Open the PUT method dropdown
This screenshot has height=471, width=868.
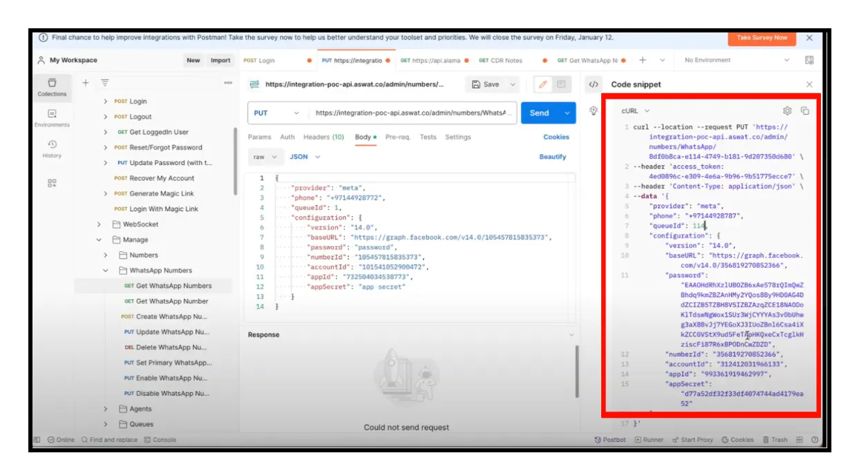277,113
